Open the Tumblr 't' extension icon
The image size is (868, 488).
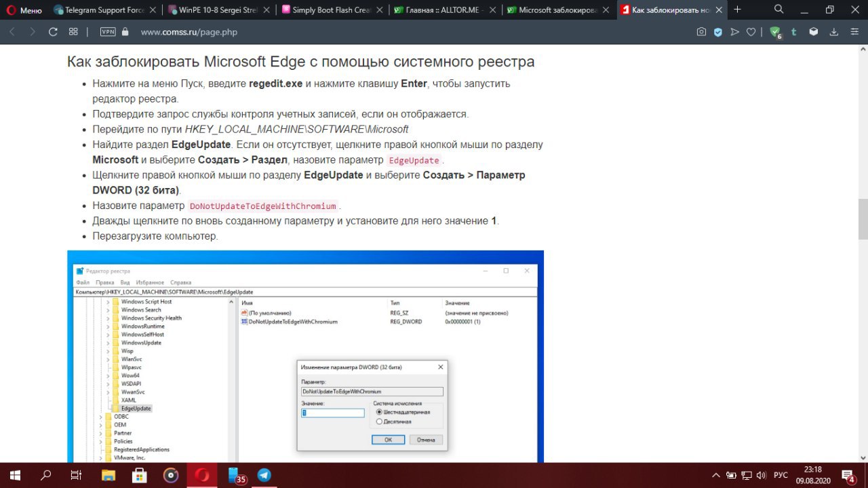pyautogui.click(x=795, y=32)
